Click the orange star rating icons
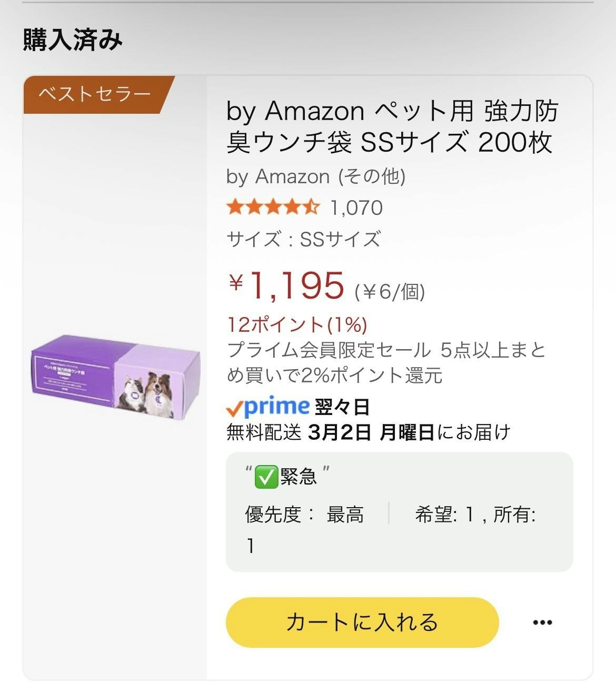This screenshot has width=616, height=691. [x=273, y=208]
